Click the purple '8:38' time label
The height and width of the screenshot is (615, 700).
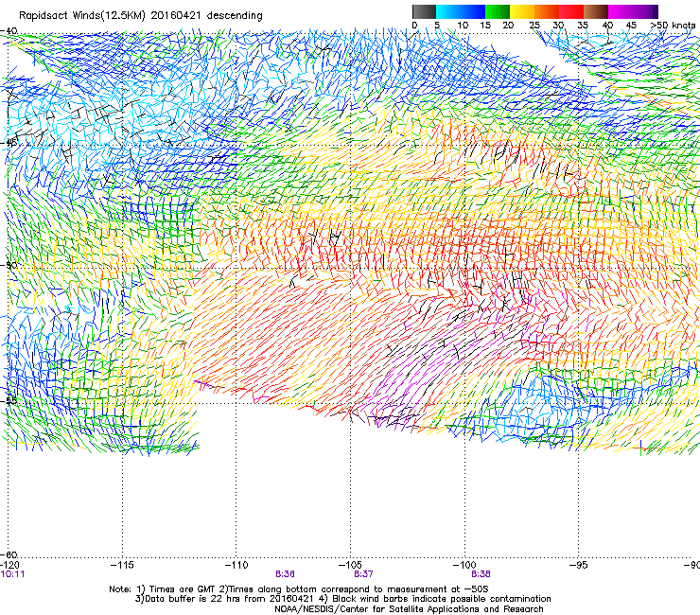coord(481,574)
